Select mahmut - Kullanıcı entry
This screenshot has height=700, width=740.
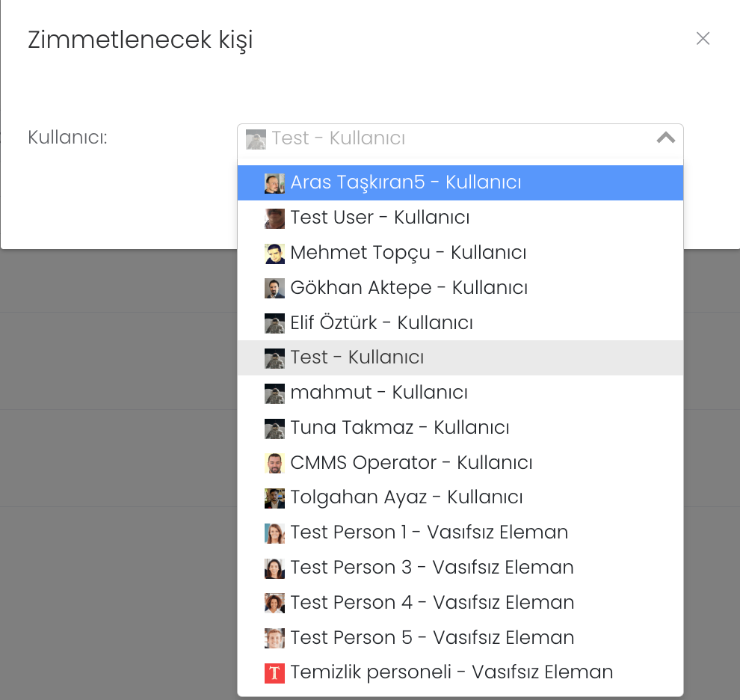pyautogui.click(x=379, y=393)
